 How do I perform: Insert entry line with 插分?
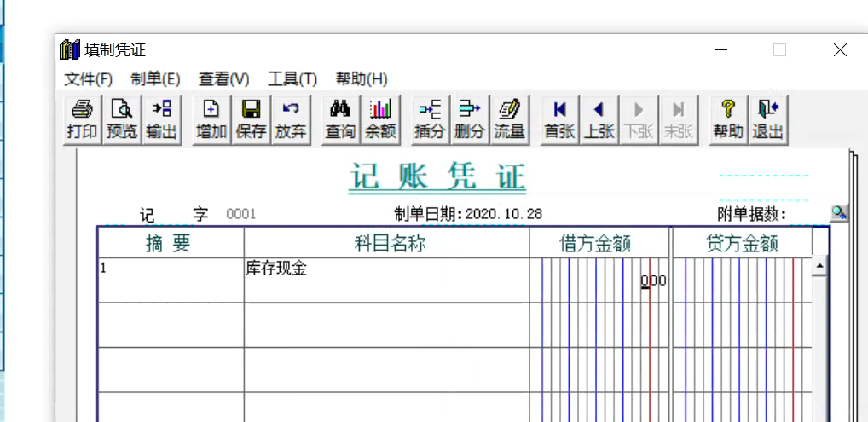click(430, 119)
